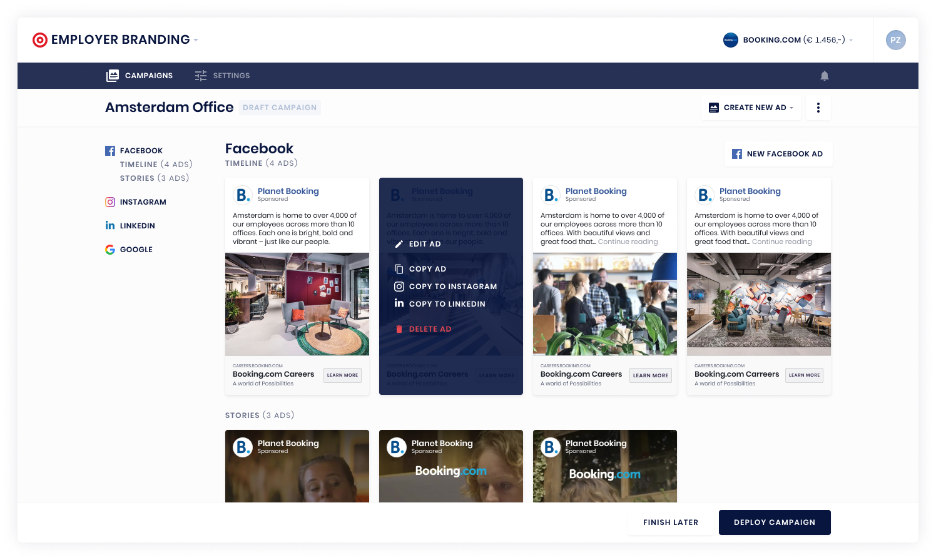
Task: Click the Edit Ad pencil icon
Action: [399, 244]
